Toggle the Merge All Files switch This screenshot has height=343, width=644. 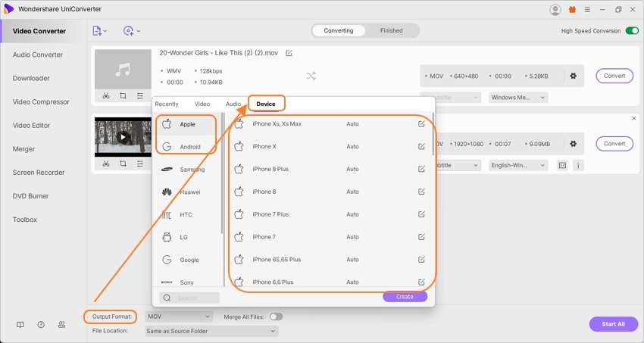point(276,316)
